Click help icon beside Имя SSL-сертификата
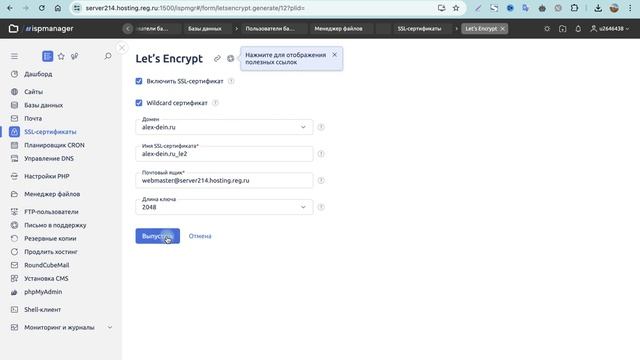Screen dimensions: 640x360 tap(321, 154)
